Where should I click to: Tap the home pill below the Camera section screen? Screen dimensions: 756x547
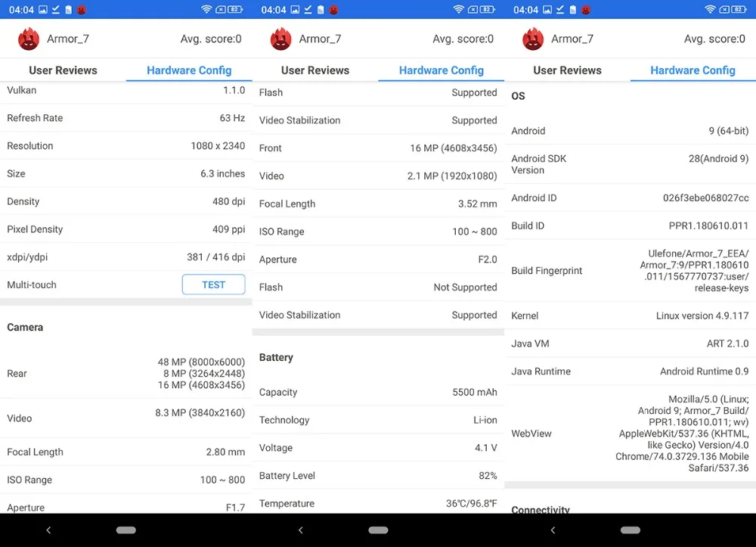click(125, 530)
